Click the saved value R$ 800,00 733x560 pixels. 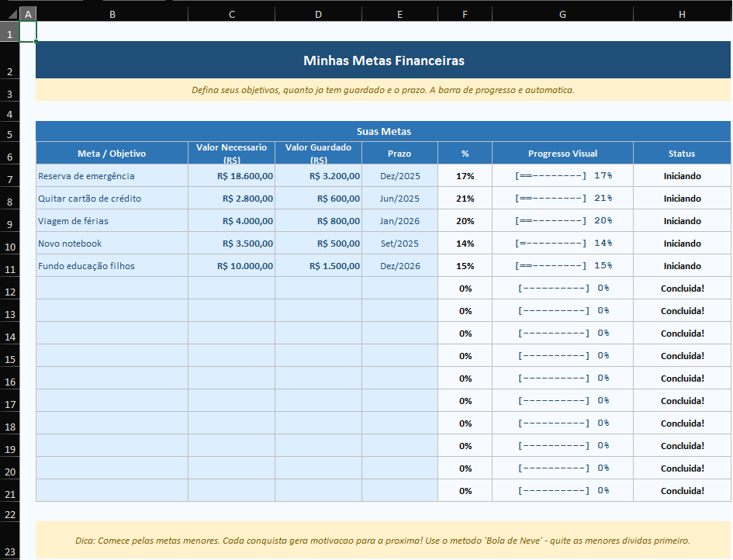318,220
